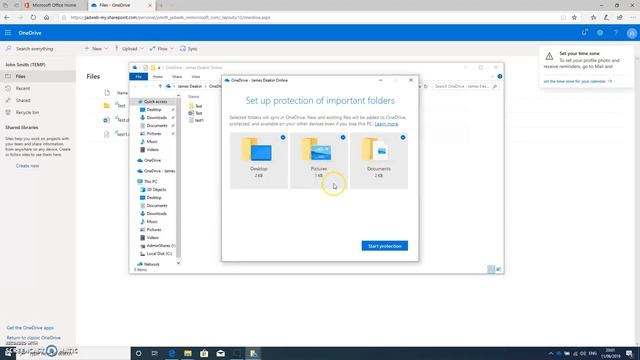Select the Desktop folder tile

pyautogui.click(x=259, y=160)
